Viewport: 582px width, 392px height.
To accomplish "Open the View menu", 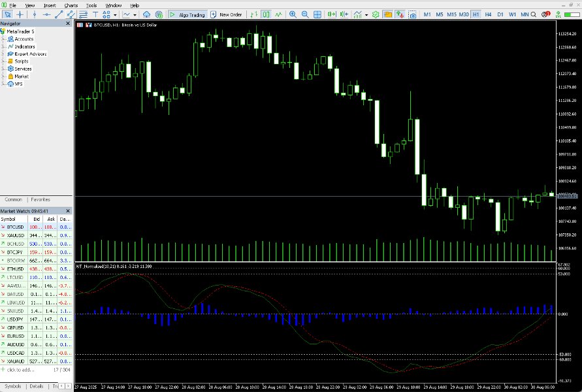I will [x=29, y=5].
